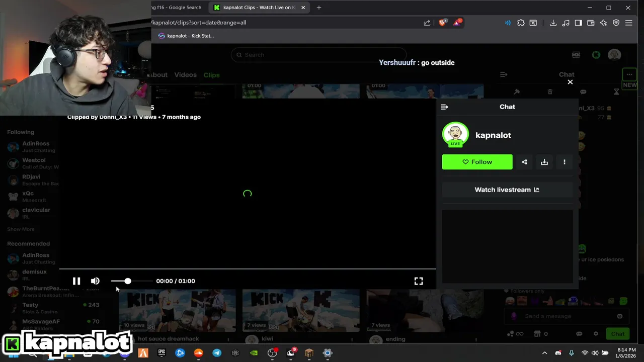The height and width of the screenshot is (362, 644).
Task: Open the ending clip thumbnail
Action: pos(425,310)
